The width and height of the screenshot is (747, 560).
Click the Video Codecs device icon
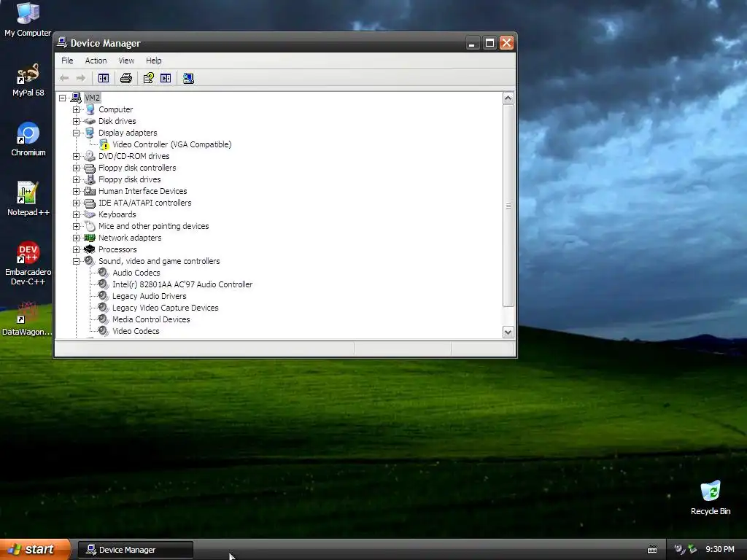pyautogui.click(x=103, y=331)
